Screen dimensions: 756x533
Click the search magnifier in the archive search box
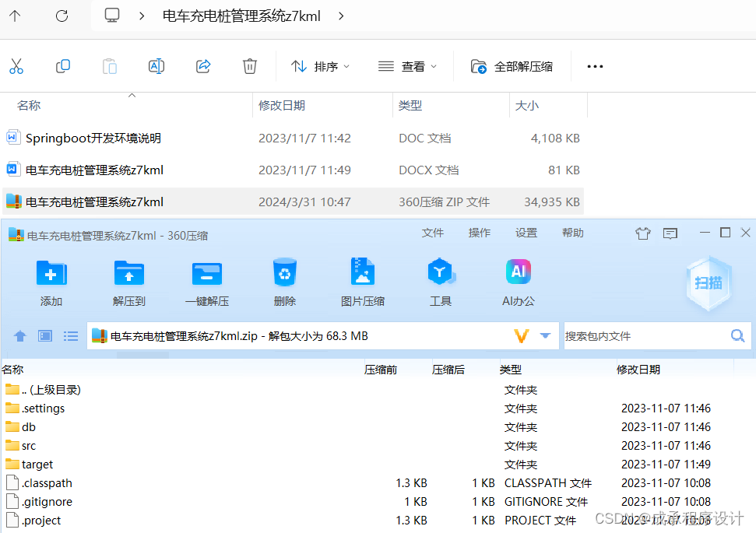737,335
